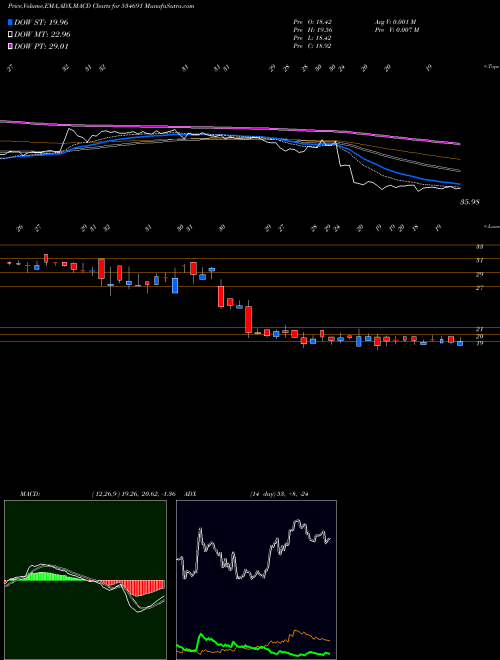The image size is (500, 660).
Task: Select the 'DOW ST: 19.96' legend label
Action: [x=41, y=22]
